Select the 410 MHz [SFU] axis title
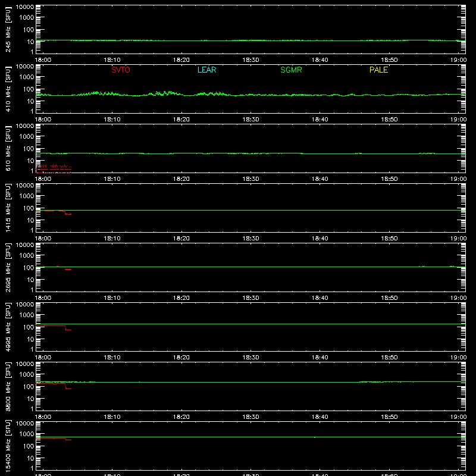The width and height of the screenshot is (476, 476). 8,89
